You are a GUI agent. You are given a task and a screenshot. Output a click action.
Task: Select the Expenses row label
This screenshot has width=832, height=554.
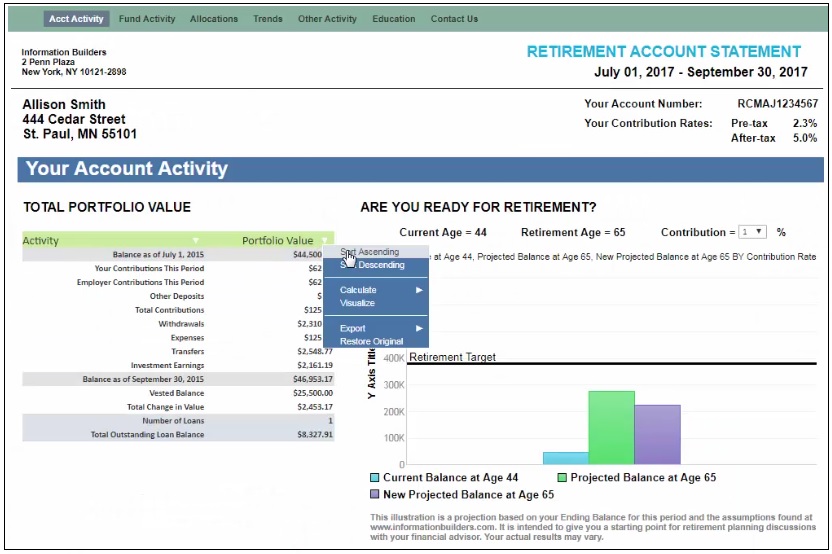coord(187,337)
